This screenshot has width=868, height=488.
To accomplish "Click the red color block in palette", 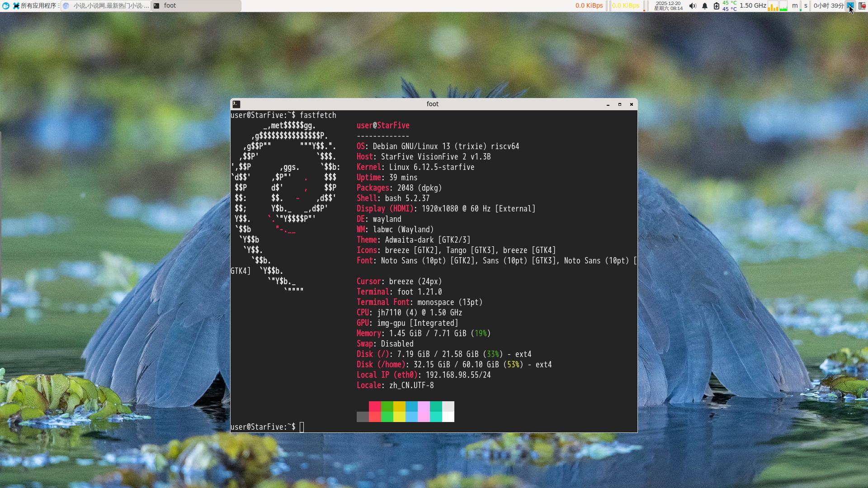I will coord(375,406).
